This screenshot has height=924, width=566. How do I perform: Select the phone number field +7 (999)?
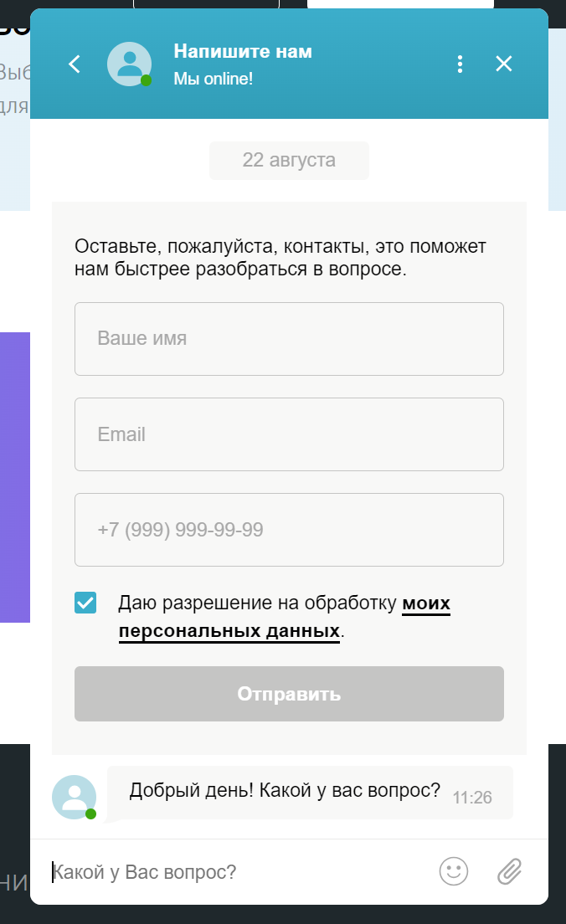[289, 530]
